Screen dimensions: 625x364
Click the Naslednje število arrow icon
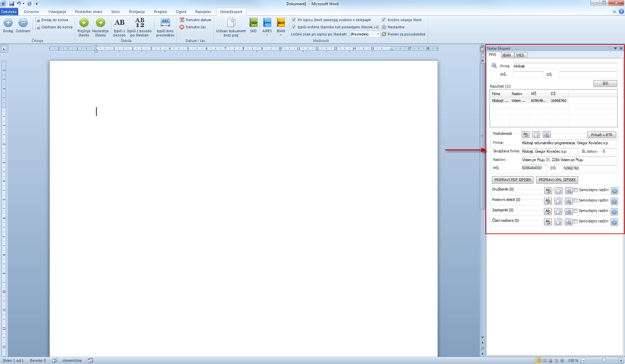(x=100, y=22)
